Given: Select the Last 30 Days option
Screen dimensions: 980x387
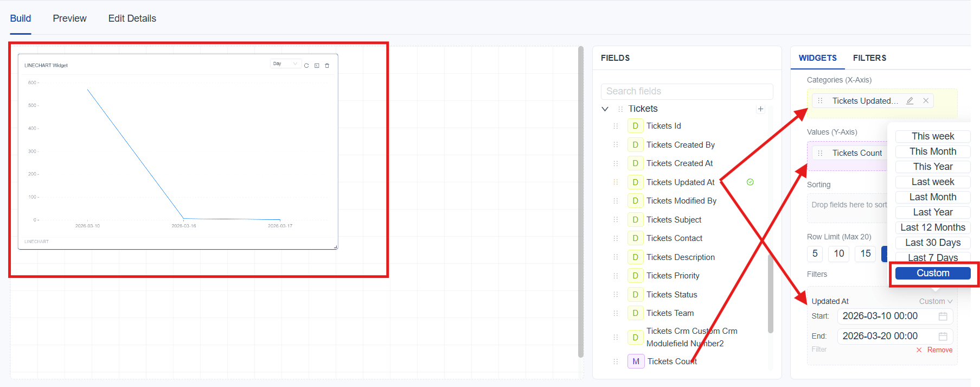Looking at the screenshot, I should pos(932,243).
